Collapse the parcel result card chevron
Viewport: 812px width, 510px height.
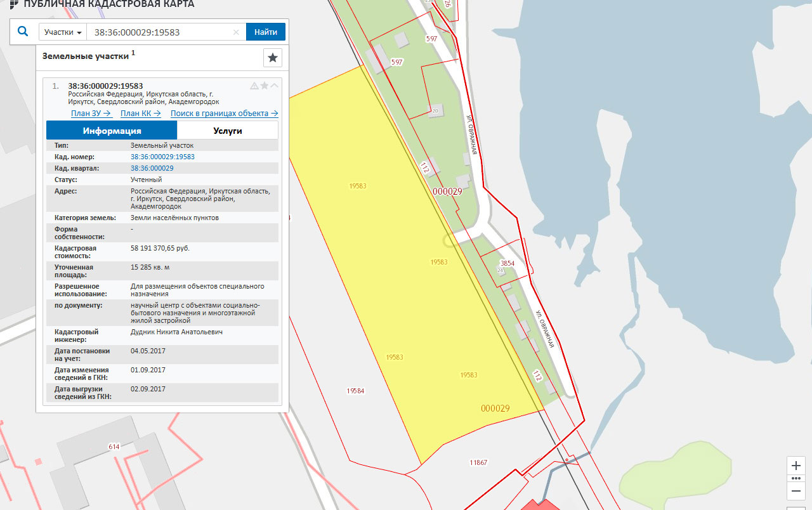275,86
